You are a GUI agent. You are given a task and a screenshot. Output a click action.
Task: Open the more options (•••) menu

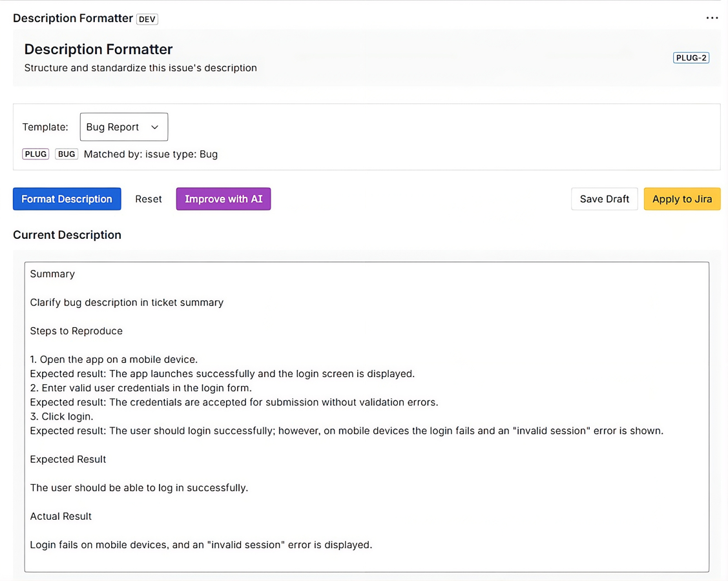[x=712, y=17]
